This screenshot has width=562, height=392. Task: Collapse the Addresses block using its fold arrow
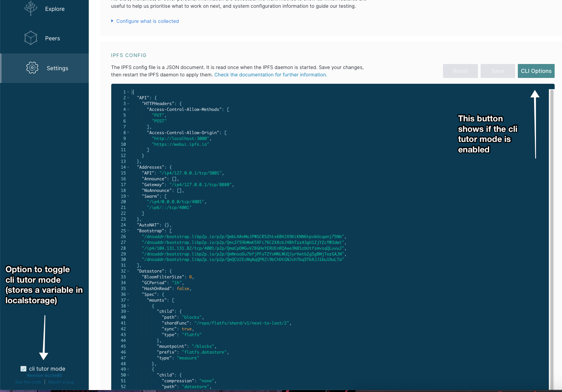pyautogui.click(x=128, y=167)
